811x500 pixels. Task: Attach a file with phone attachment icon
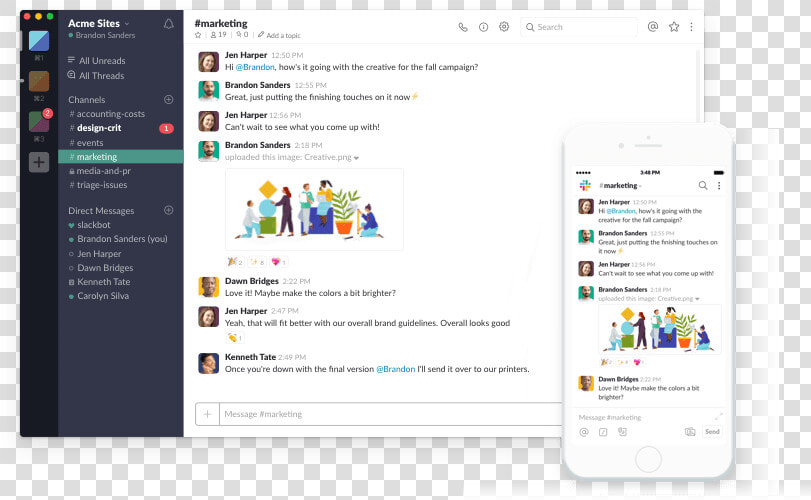click(622, 431)
